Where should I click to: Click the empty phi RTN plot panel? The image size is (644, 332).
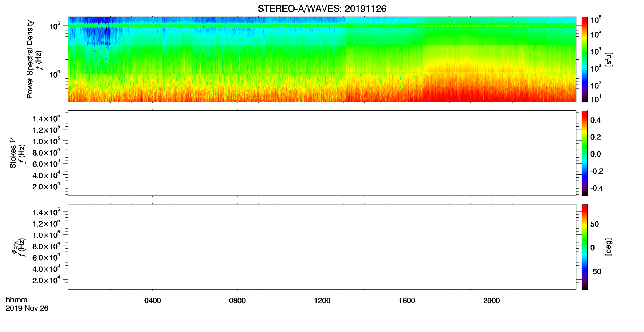coord(322,247)
